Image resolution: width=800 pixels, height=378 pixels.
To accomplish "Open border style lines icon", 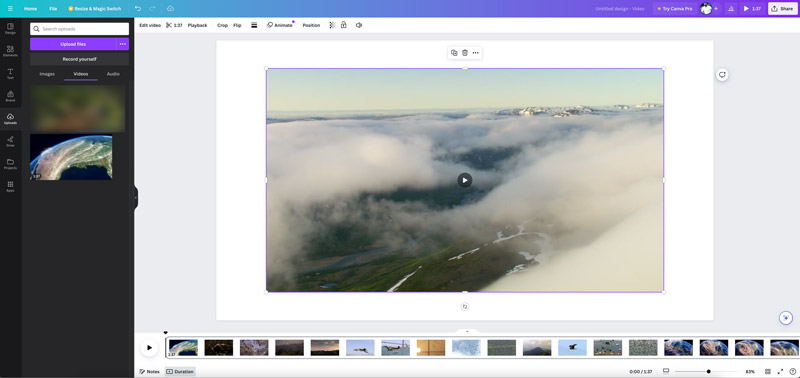I will 254,25.
